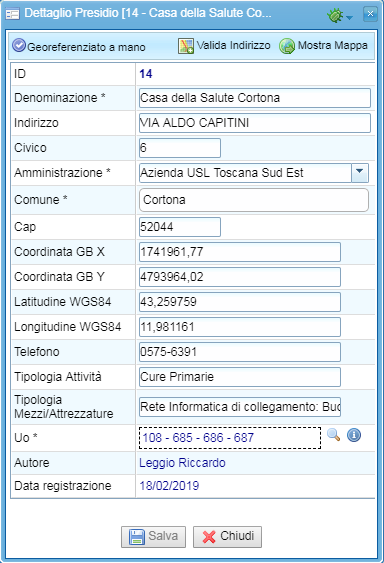Click Valida Indirizzo button text
The width and height of the screenshot is (384, 563).
[x=233, y=45]
